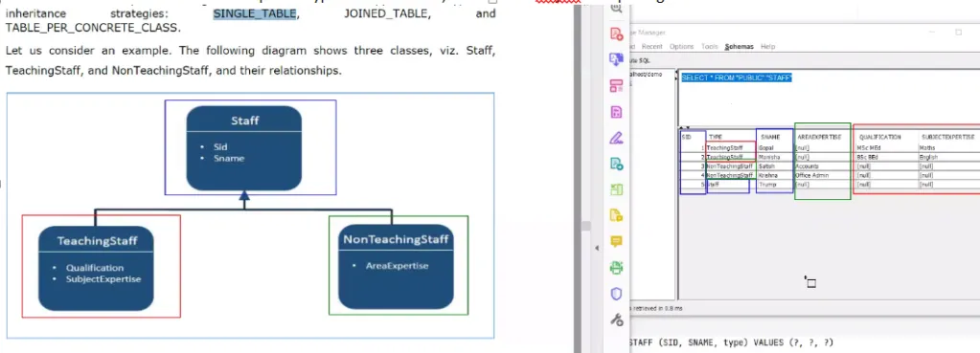Screen dimensions: 980x353
Task: Click the QUALIFICATION column header
Action: (880, 137)
